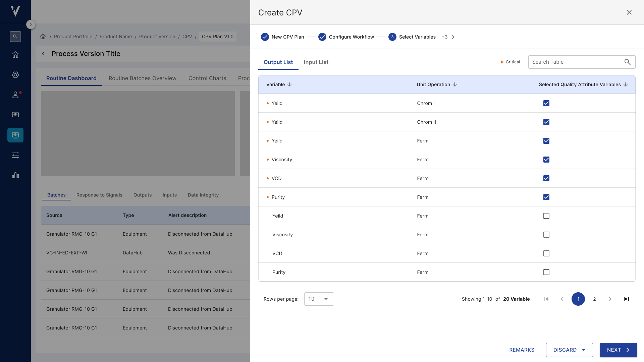
Task: Uncheck critical Viscosity Ferm checkbox
Action: pyautogui.click(x=546, y=160)
